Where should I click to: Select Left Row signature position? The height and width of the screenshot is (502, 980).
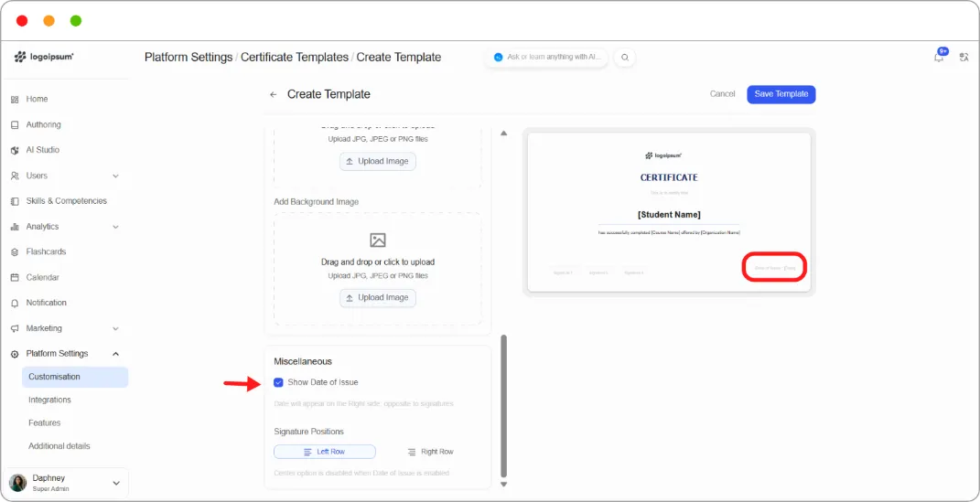coord(324,452)
